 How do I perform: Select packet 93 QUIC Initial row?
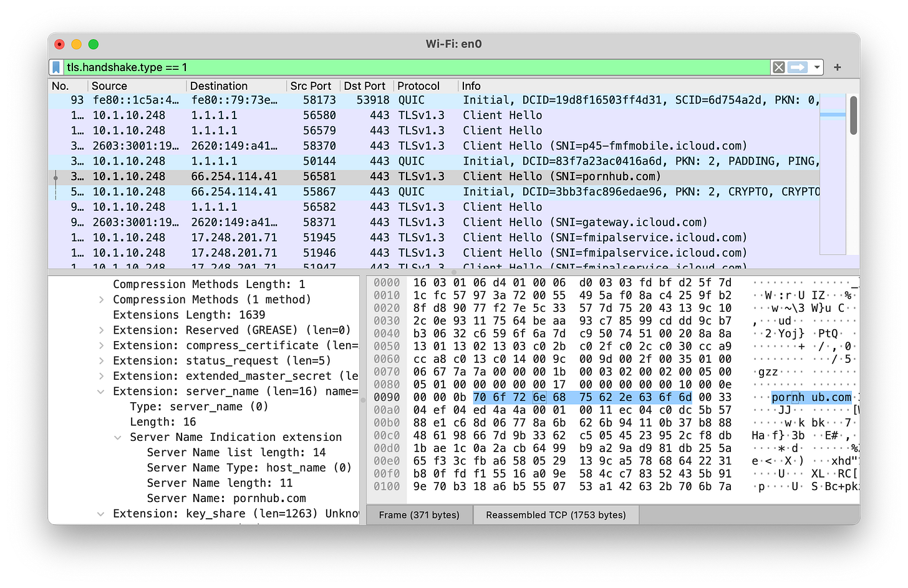pos(434,100)
